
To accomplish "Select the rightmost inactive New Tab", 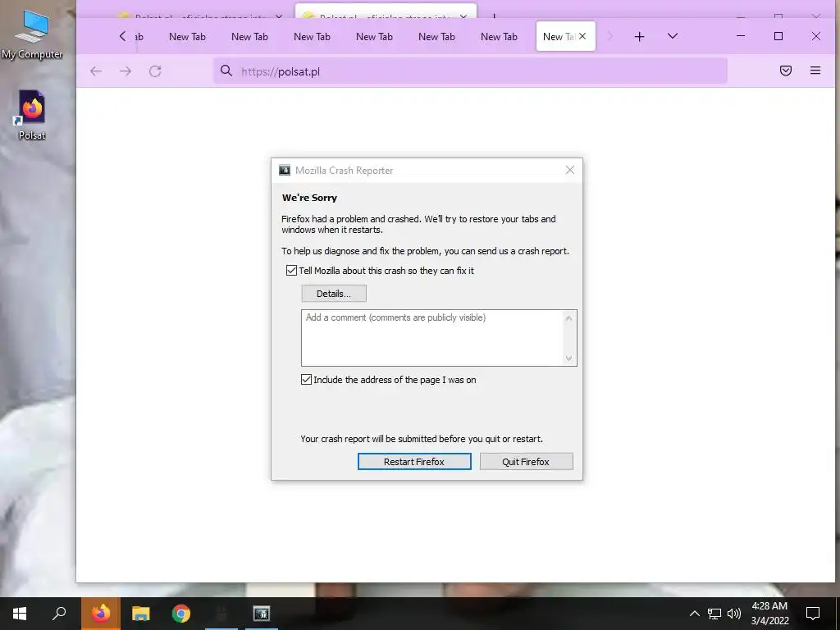I will 499,36.
